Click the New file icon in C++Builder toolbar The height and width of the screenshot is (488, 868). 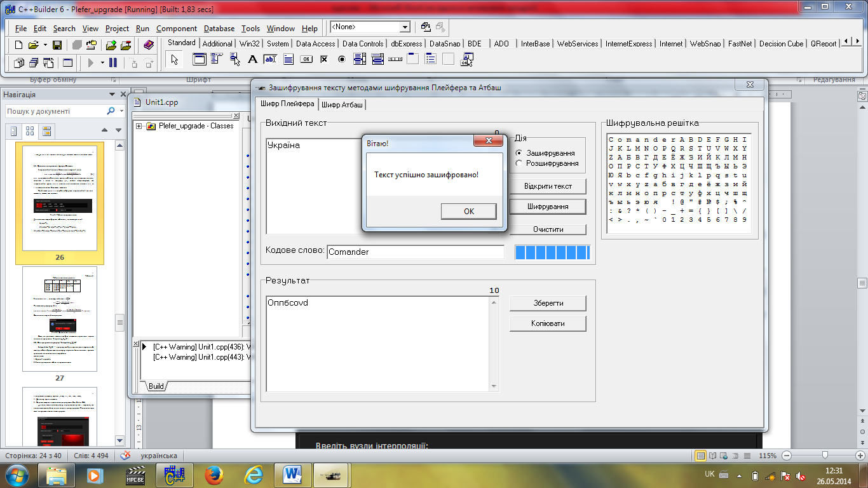point(18,45)
